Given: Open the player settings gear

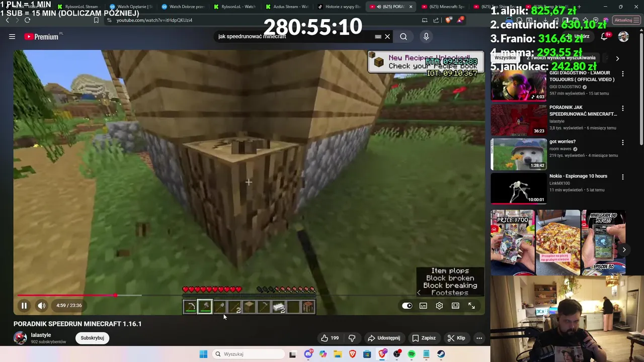Looking at the screenshot, I should [439, 306].
